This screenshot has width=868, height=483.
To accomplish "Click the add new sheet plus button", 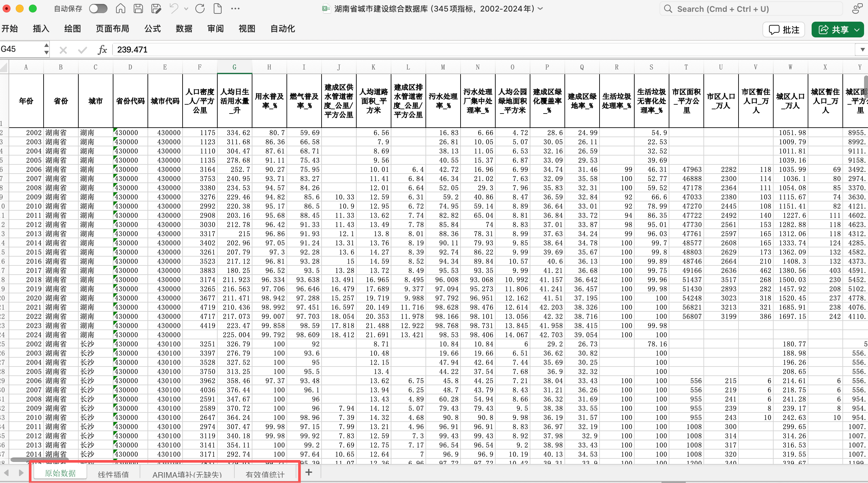I will pos(308,472).
